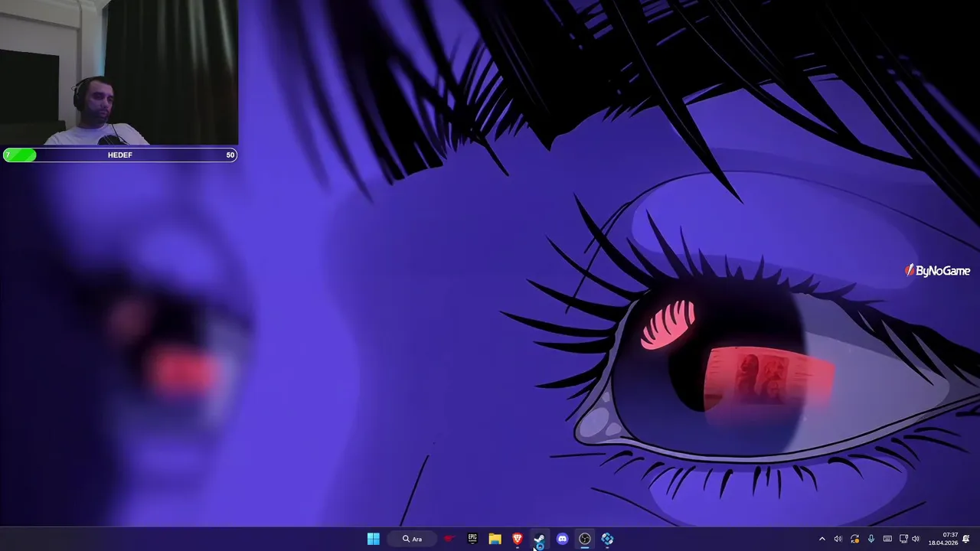The width and height of the screenshot is (980, 551).
Task: Launch Epic Games from the taskbar
Action: pos(472,539)
